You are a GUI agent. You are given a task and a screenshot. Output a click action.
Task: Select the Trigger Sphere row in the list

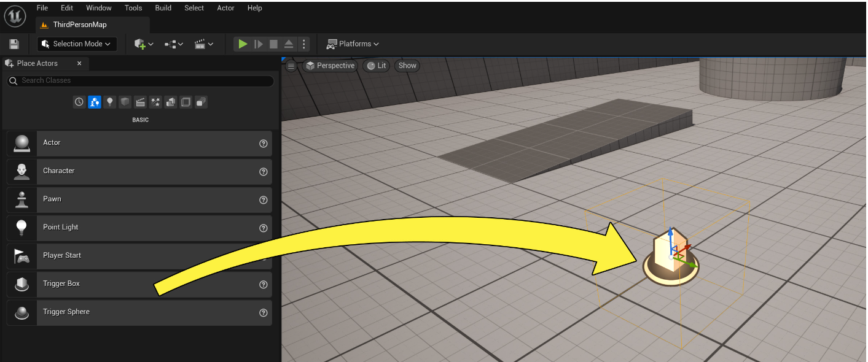pyautogui.click(x=139, y=312)
